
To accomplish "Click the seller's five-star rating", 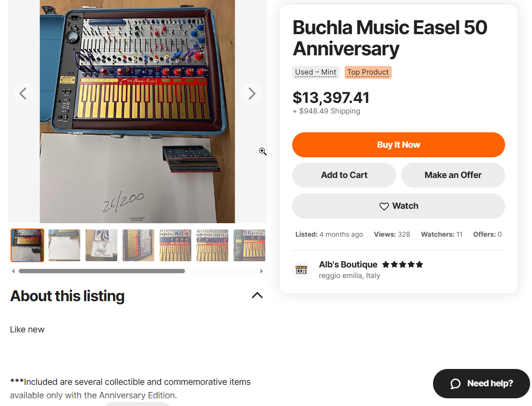I will [402, 265].
